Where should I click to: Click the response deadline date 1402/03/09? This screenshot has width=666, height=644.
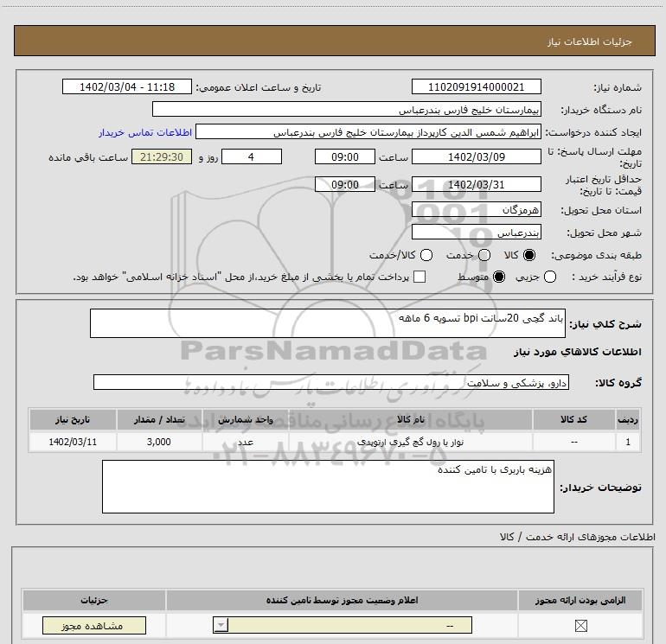pyautogui.click(x=476, y=156)
